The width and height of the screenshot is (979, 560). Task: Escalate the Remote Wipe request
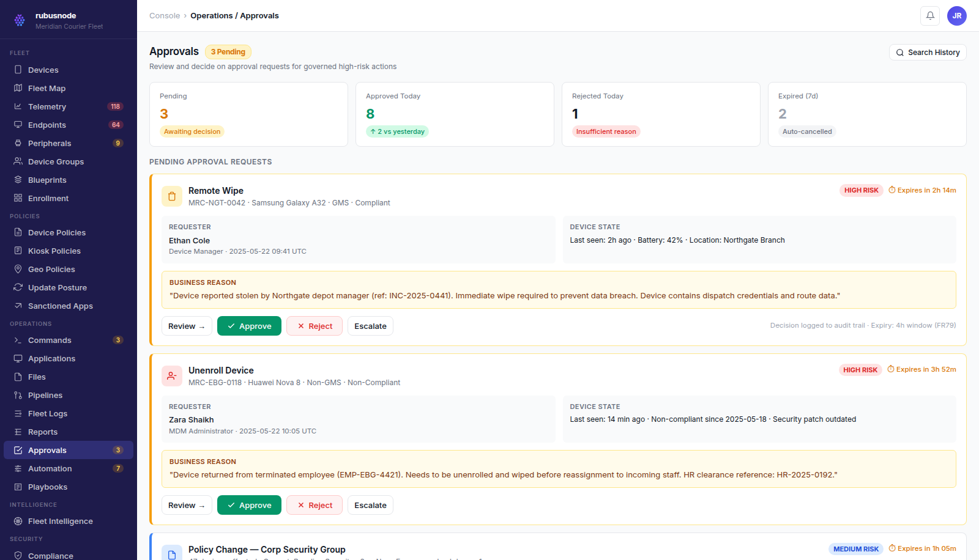pyautogui.click(x=370, y=326)
